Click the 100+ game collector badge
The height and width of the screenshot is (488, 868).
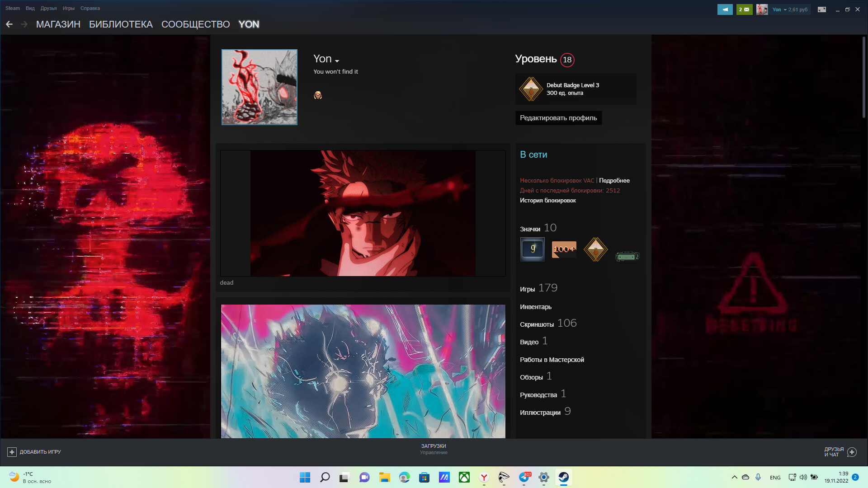tap(564, 249)
